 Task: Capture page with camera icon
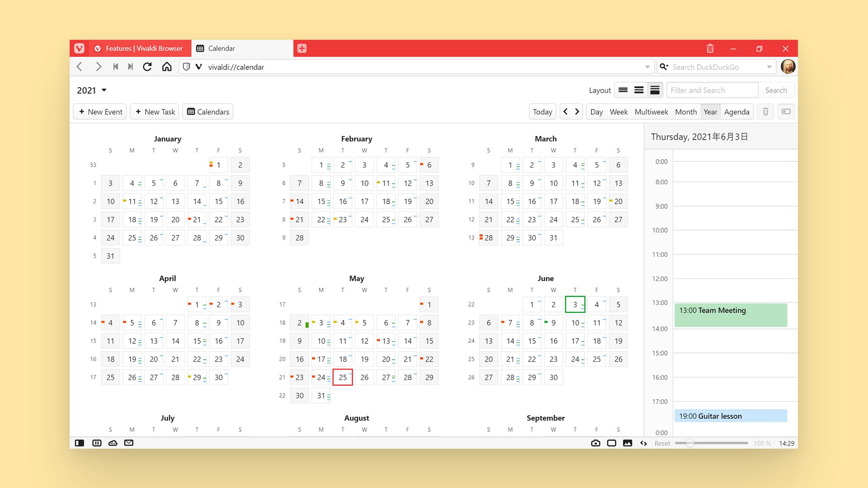tap(596, 443)
